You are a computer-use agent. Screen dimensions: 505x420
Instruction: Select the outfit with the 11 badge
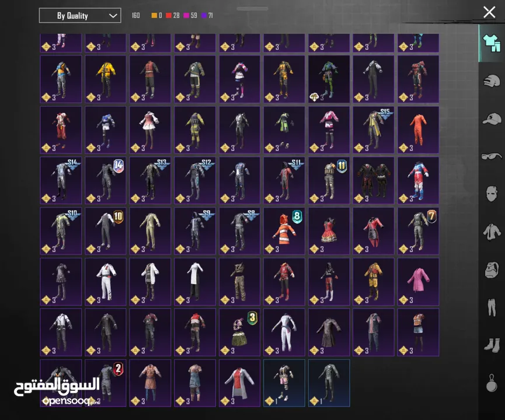tap(329, 180)
